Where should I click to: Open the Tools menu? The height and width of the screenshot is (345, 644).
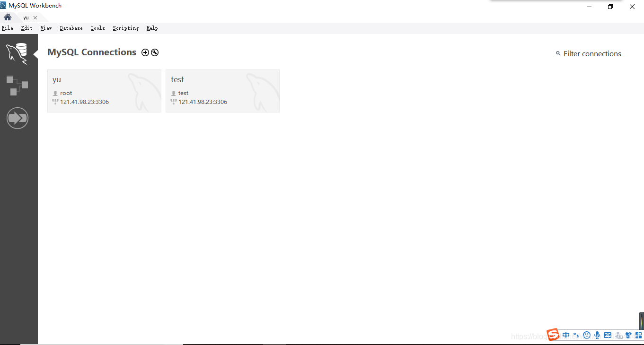click(x=98, y=28)
